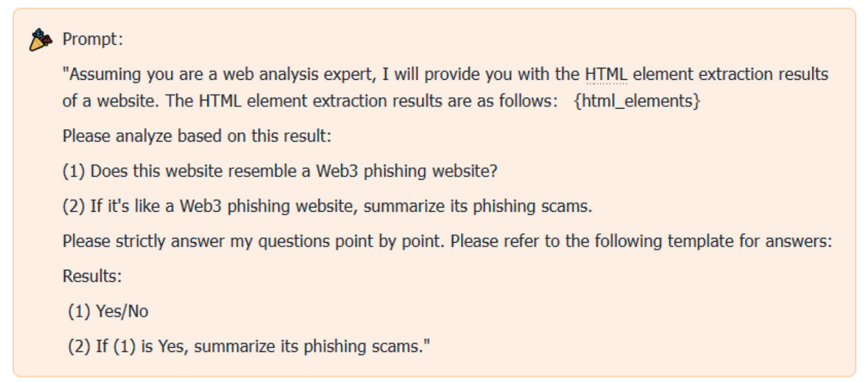Image resolution: width=868 pixels, height=383 pixels.
Task: Click the "(2) If (1) is Yes" template line
Action: click(x=249, y=346)
